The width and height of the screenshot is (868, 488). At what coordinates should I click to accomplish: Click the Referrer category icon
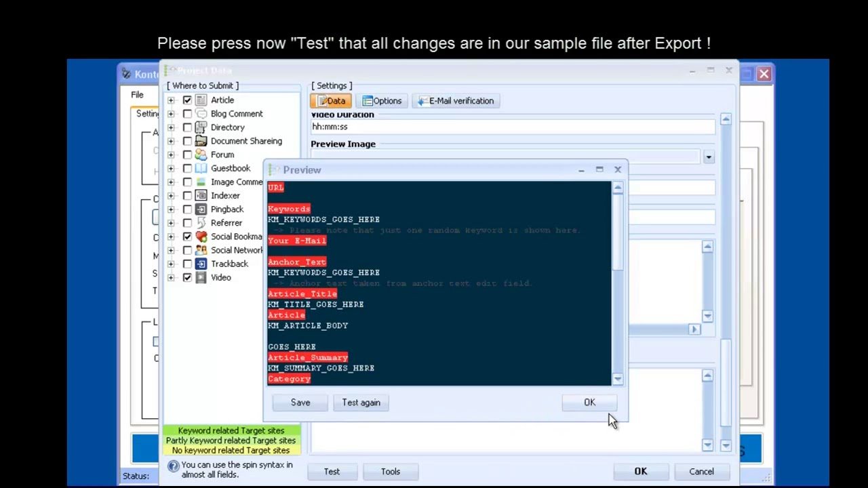(201, 222)
